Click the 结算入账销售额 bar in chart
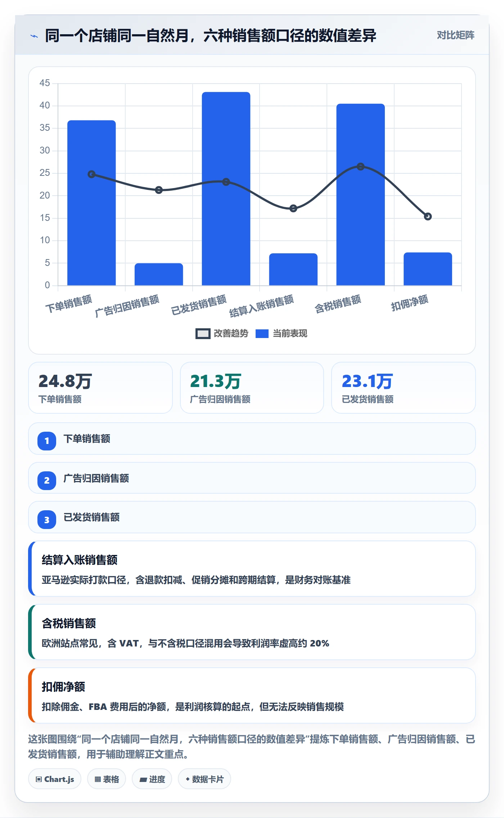 (x=293, y=270)
